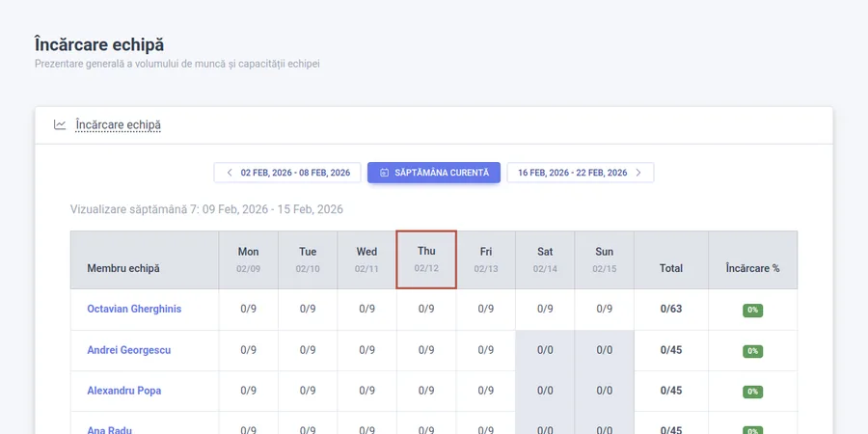The image size is (868, 434).
Task: Click the Vizualizare săptămână 7 date text
Action: point(206,209)
